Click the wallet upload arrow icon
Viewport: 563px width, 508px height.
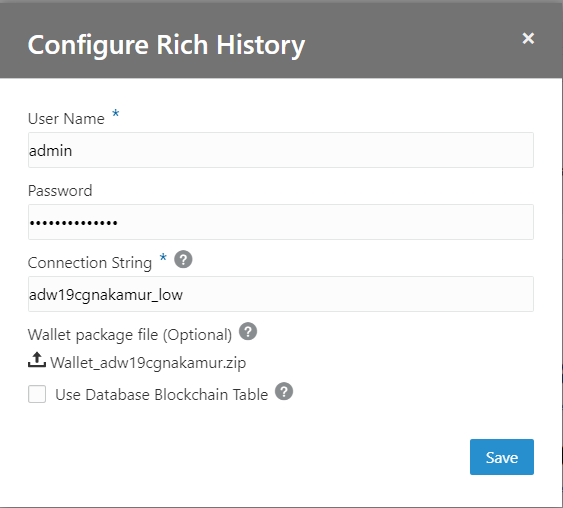pos(37,360)
